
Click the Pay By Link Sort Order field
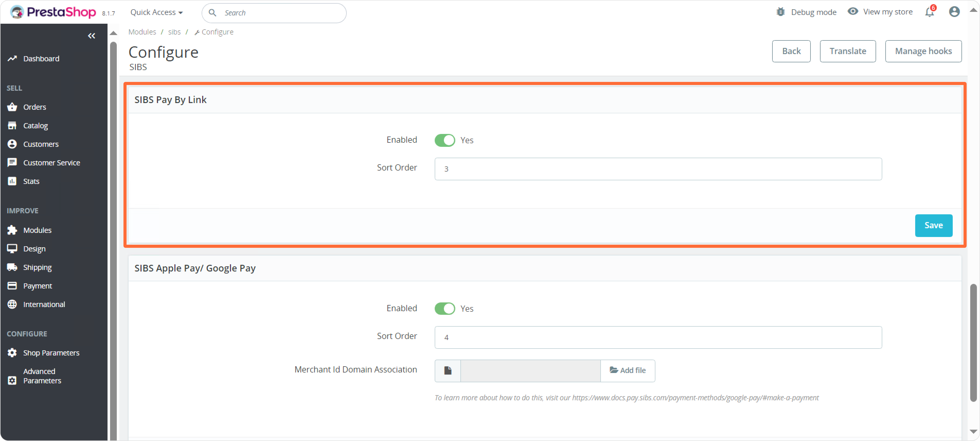[658, 169]
